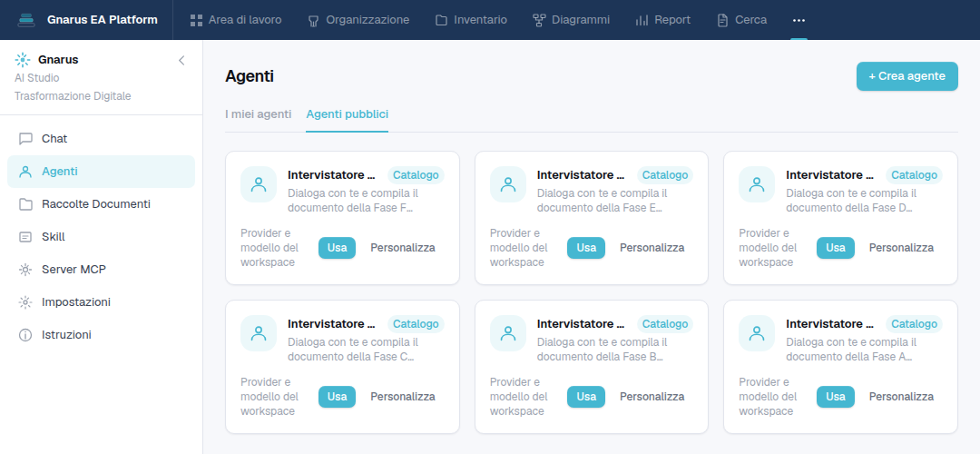The height and width of the screenshot is (454, 980).
Task: Open the Inventario menu
Action: 471,20
